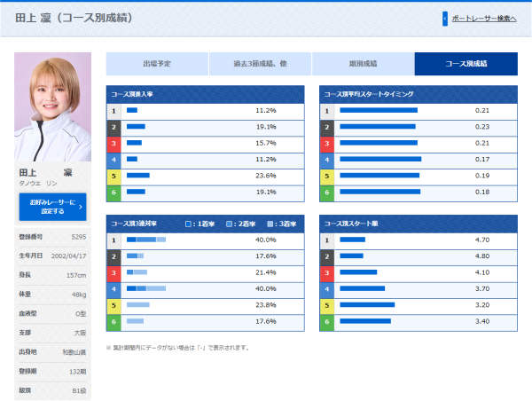The image size is (532, 401).
Task: Click the 2着率 legend swatch
Action: tap(229, 224)
